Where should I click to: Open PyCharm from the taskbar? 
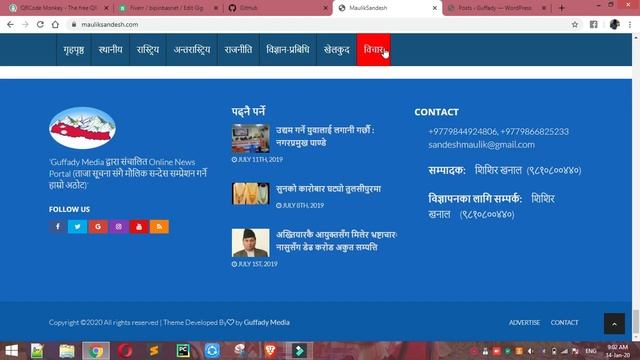pyautogui.click(x=183, y=351)
